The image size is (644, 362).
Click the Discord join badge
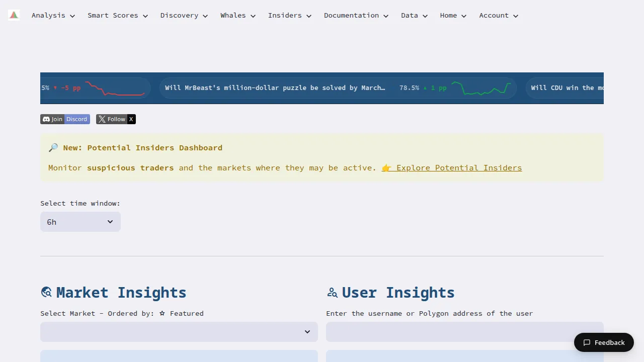tap(65, 119)
